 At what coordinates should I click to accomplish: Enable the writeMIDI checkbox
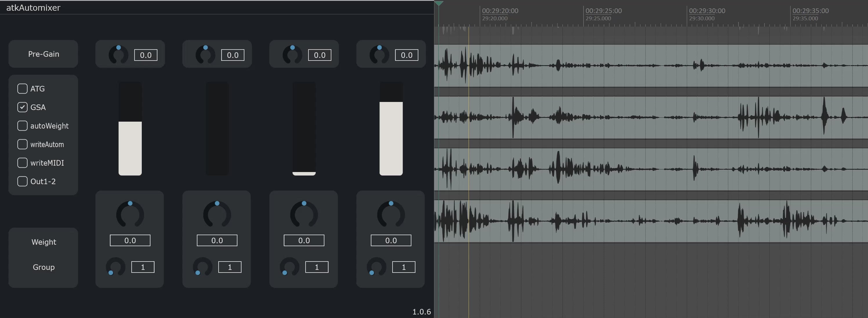coord(22,162)
